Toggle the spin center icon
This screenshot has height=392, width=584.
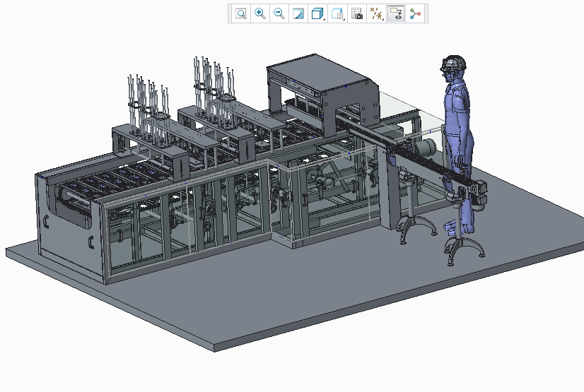(415, 13)
